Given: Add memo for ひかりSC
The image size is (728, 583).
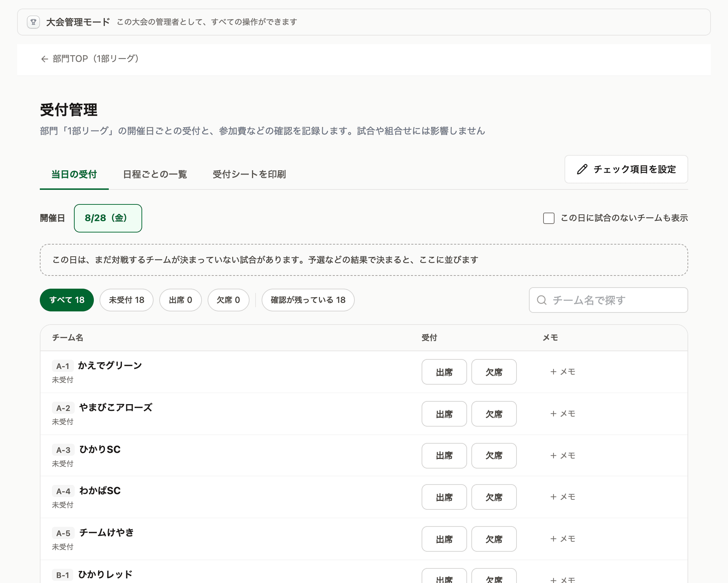Looking at the screenshot, I should click(563, 456).
